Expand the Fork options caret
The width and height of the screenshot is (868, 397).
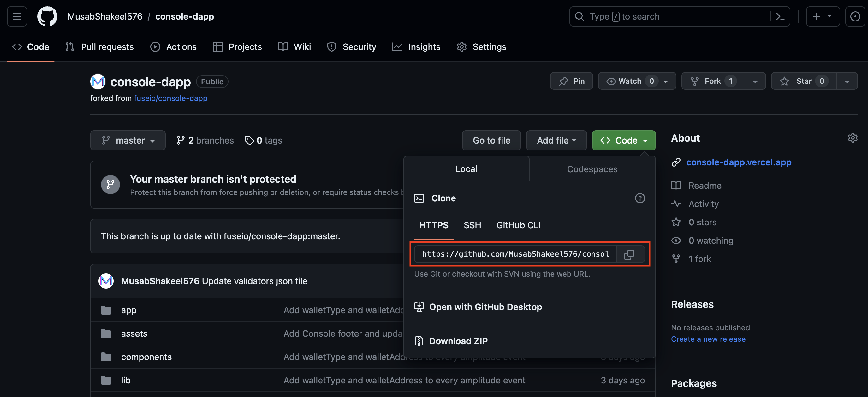tap(755, 81)
